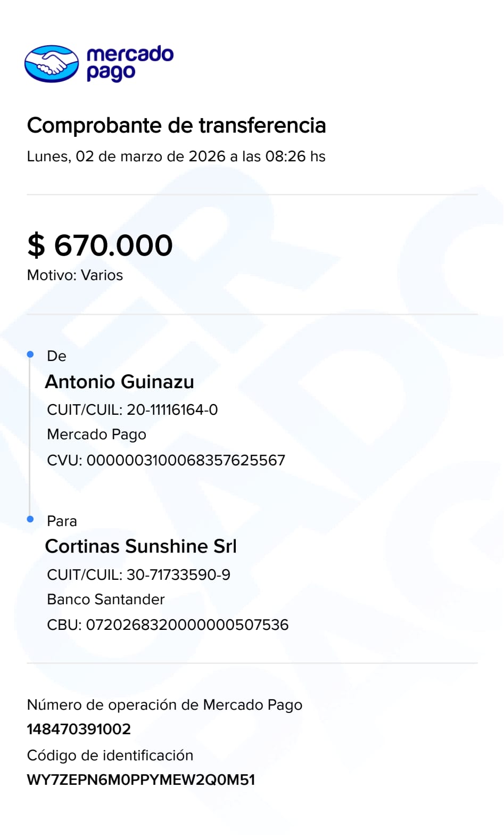
Task: Select operation number 148470391002
Action: [x=79, y=729]
